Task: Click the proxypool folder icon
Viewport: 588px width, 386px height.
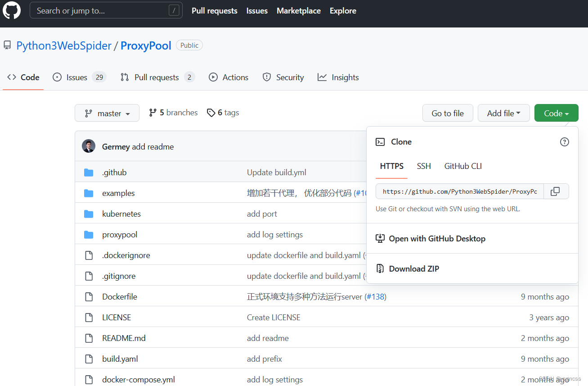Action: click(89, 235)
